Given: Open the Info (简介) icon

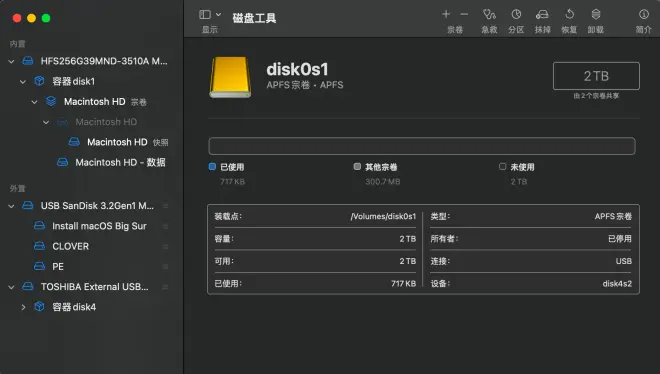Looking at the screenshot, I should pyautogui.click(x=644, y=14).
